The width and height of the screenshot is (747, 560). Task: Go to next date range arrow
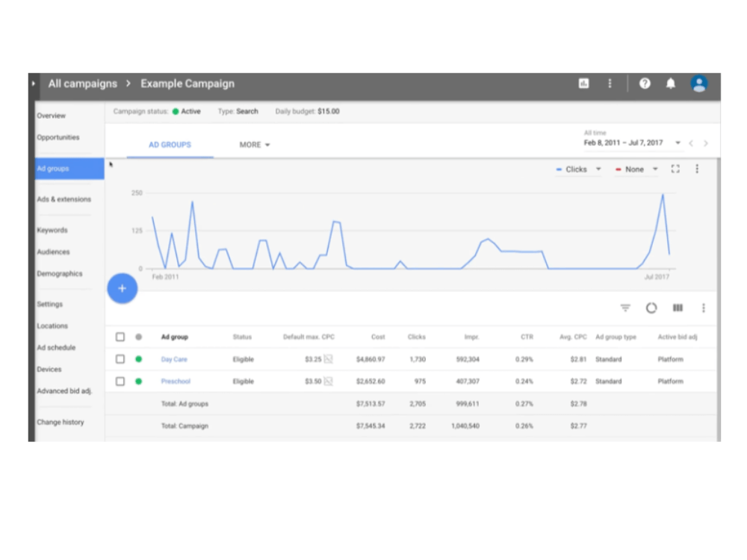pos(706,143)
